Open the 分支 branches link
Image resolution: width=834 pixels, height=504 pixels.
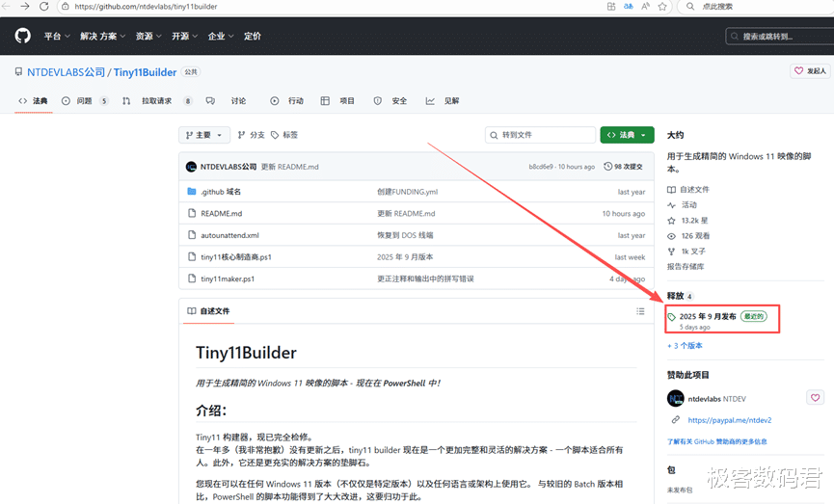(252, 135)
